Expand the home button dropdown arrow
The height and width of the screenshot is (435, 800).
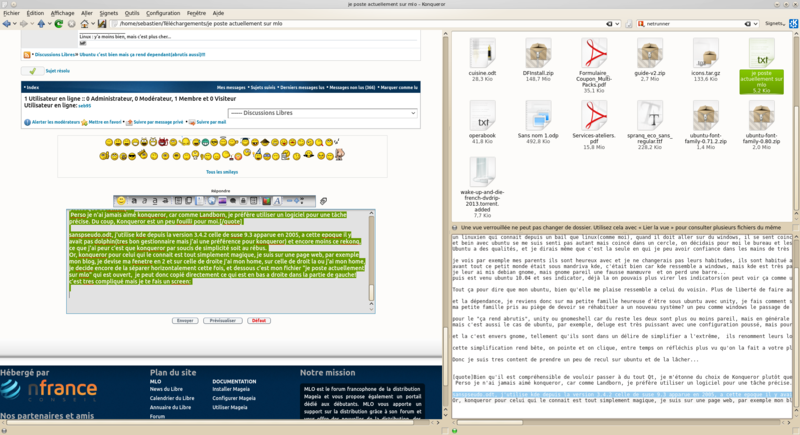(x=93, y=23)
